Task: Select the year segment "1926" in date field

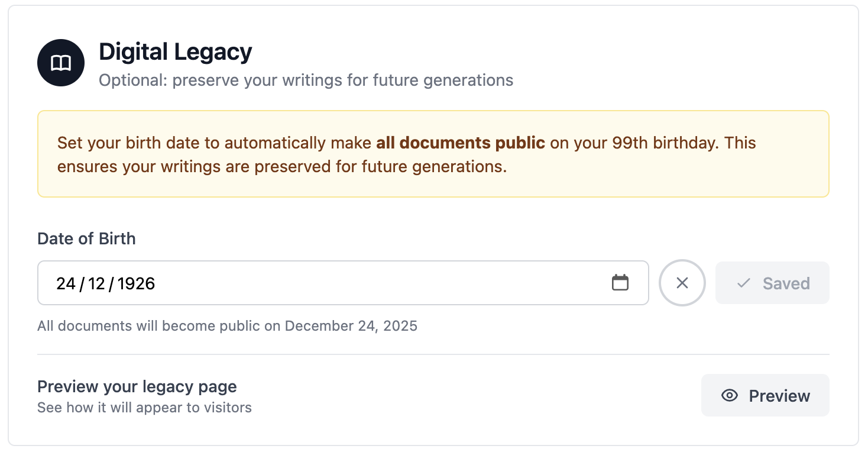Action: coord(136,283)
